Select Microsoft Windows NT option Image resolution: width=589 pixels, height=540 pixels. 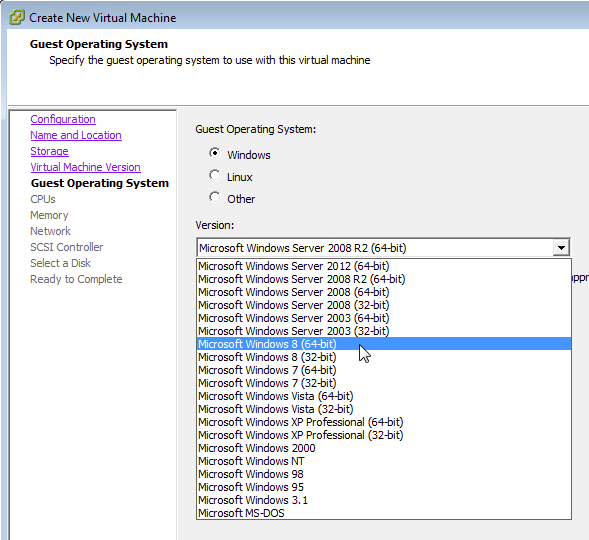384,461
